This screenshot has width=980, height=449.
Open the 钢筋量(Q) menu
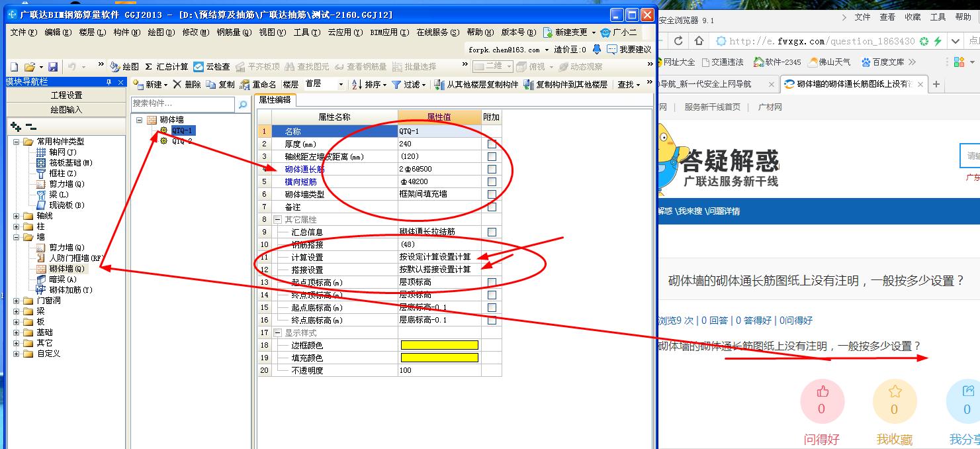pyautogui.click(x=234, y=32)
